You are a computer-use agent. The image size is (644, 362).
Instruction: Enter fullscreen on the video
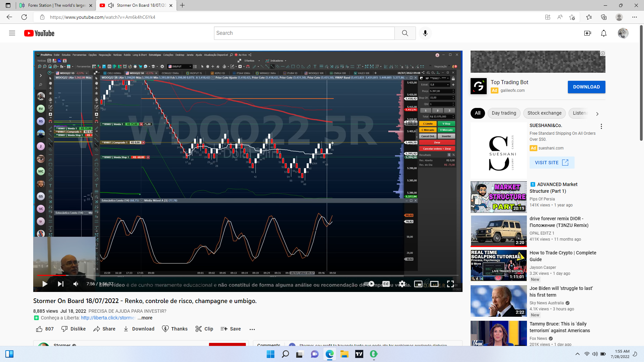(x=450, y=284)
